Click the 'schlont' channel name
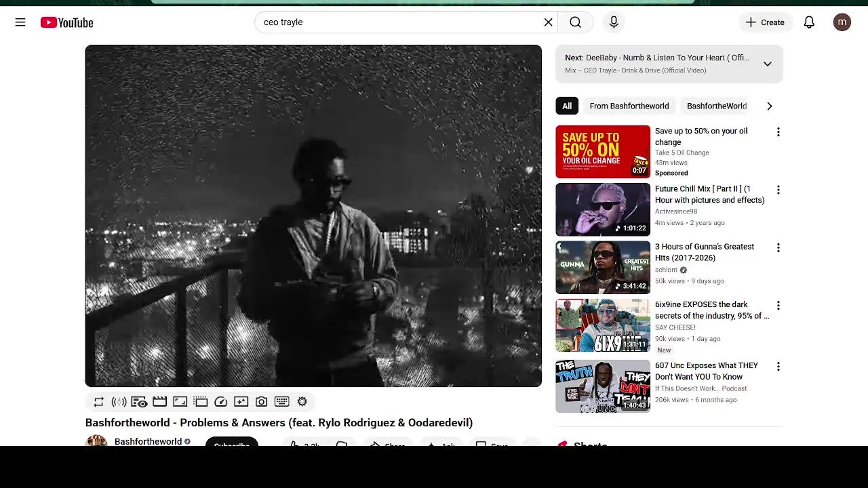 click(667, 270)
